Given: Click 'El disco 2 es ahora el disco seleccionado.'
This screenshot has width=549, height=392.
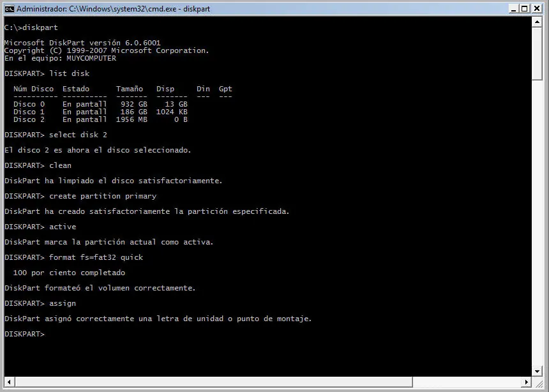Looking at the screenshot, I should (98, 150).
